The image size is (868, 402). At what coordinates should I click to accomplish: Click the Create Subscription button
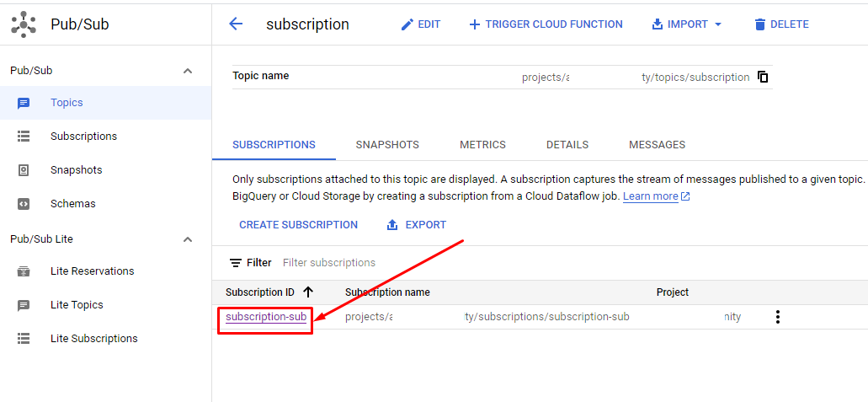(x=298, y=224)
